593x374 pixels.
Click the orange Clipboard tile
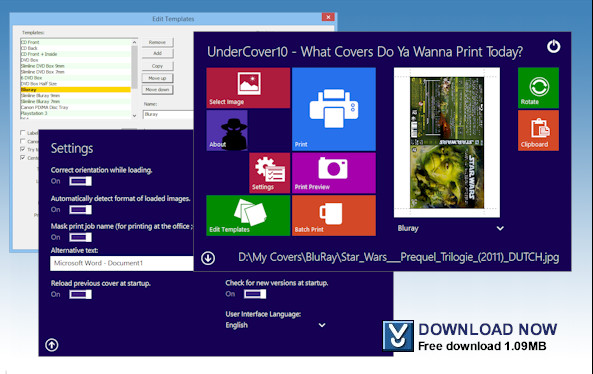coord(538,130)
